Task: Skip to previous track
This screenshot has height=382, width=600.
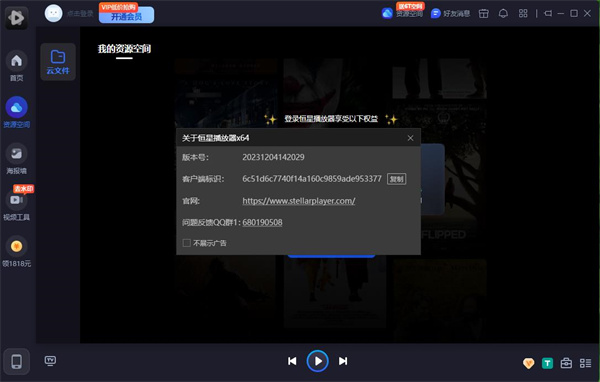Action: click(292, 361)
